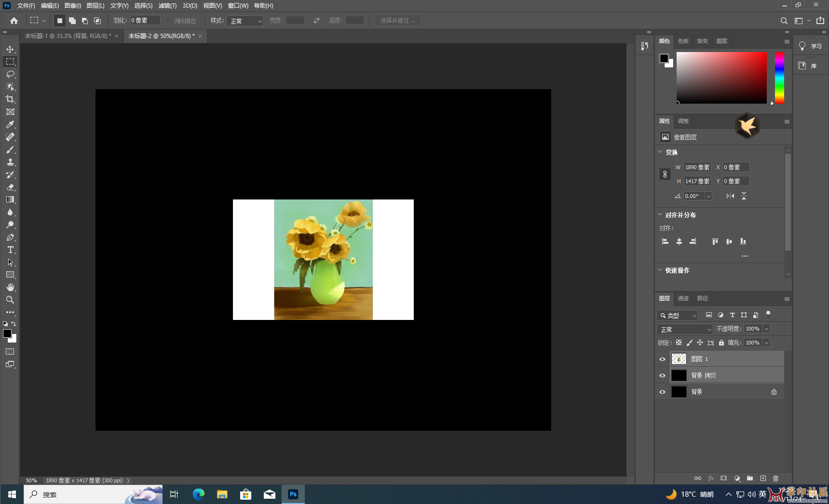Screen dimensions: 829x504
Task: Toggle lock transparent pixels
Action: click(x=679, y=343)
